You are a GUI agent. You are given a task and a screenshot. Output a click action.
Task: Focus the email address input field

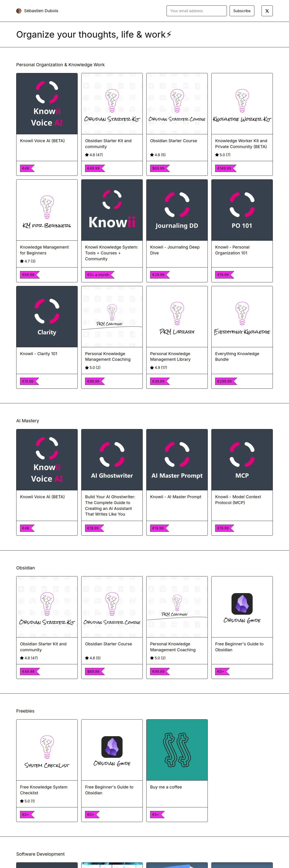pyautogui.click(x=196, y=11)
